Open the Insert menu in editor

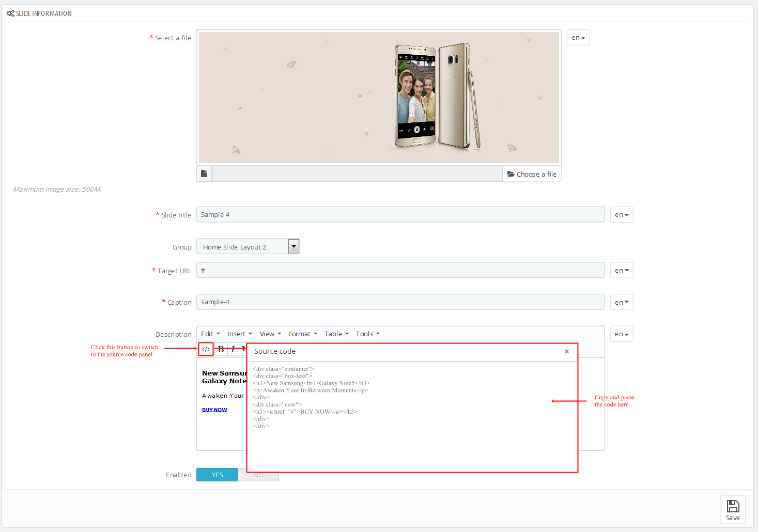coord(240,334)
